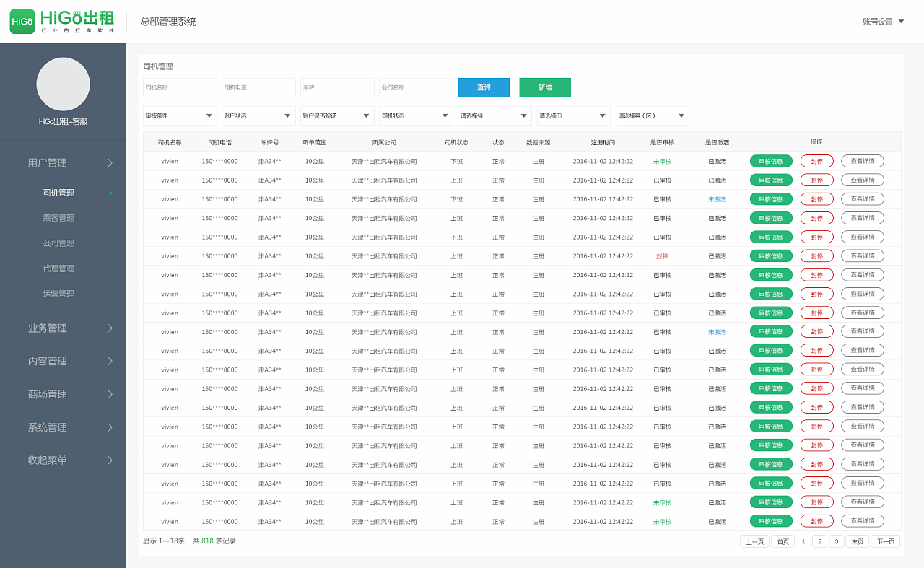924x568 pixels.
Task: Click 审核信息 button in first table row
Action: click(x=771, y=162)
